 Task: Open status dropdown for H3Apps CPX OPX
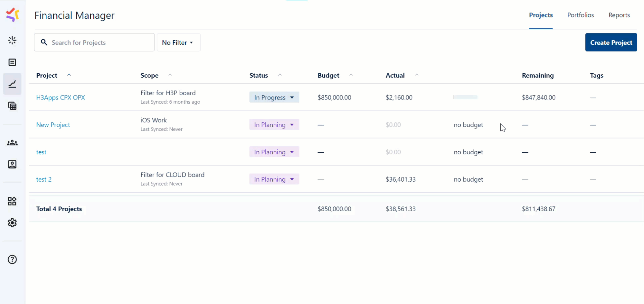click(x=274, y=97)
